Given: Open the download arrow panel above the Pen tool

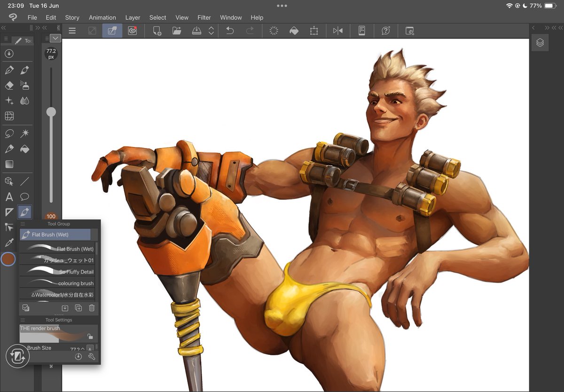Looking at the screenshot, I should pyautogui.click(x=9, y=54).
